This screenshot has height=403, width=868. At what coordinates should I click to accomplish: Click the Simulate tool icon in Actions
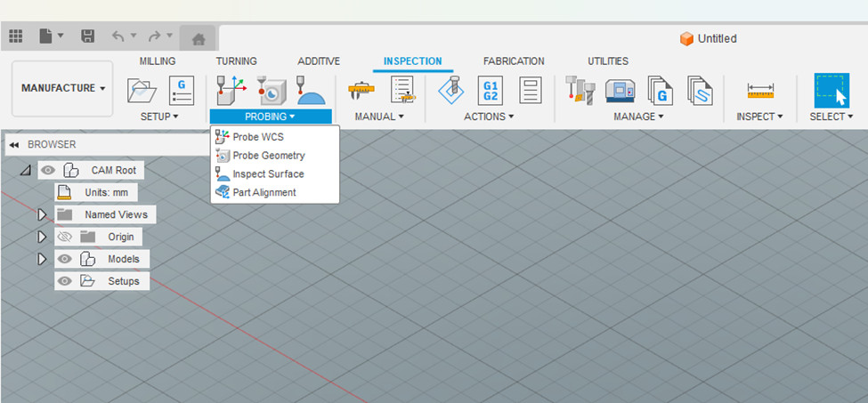[x=451, y=90]
